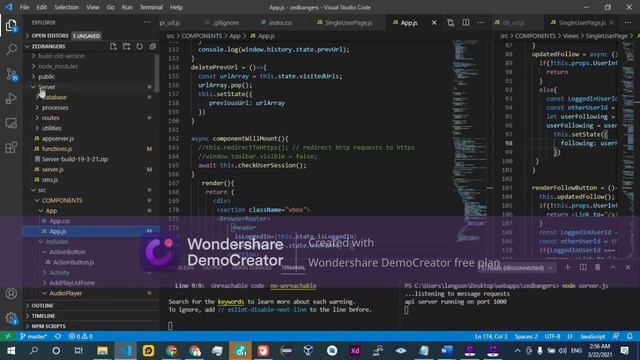
Task: Open the Extensions view
Action: point(11,147)
